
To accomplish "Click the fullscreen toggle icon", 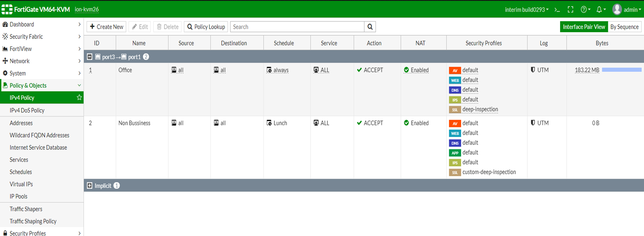I will (571, 9).
